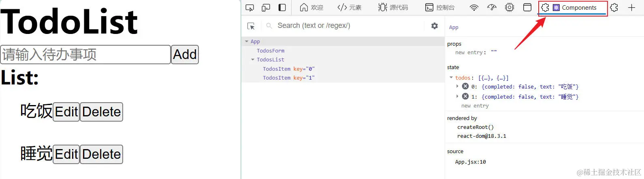Collapse the App tree node arrow
The image size is (644, 179).
tap(247, 42)
